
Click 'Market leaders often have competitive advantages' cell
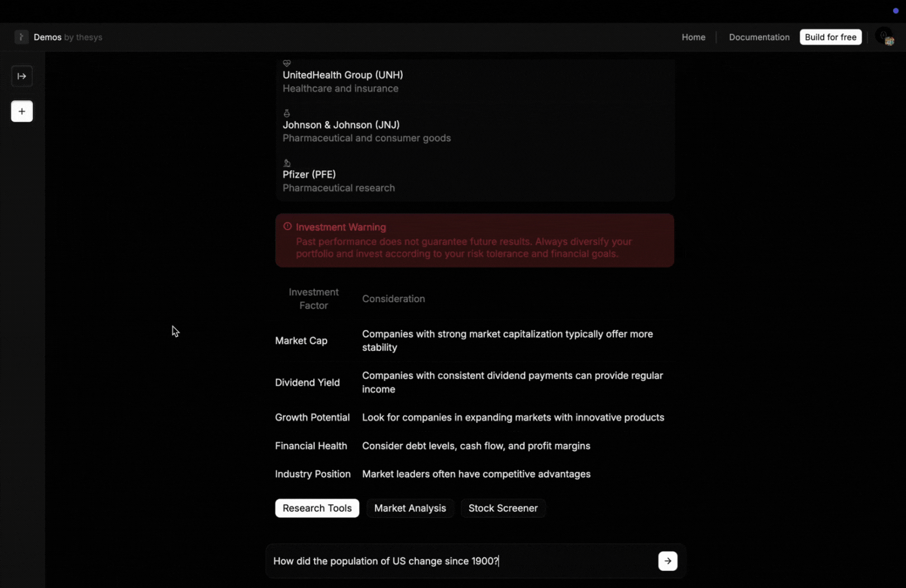click(476, 474)
